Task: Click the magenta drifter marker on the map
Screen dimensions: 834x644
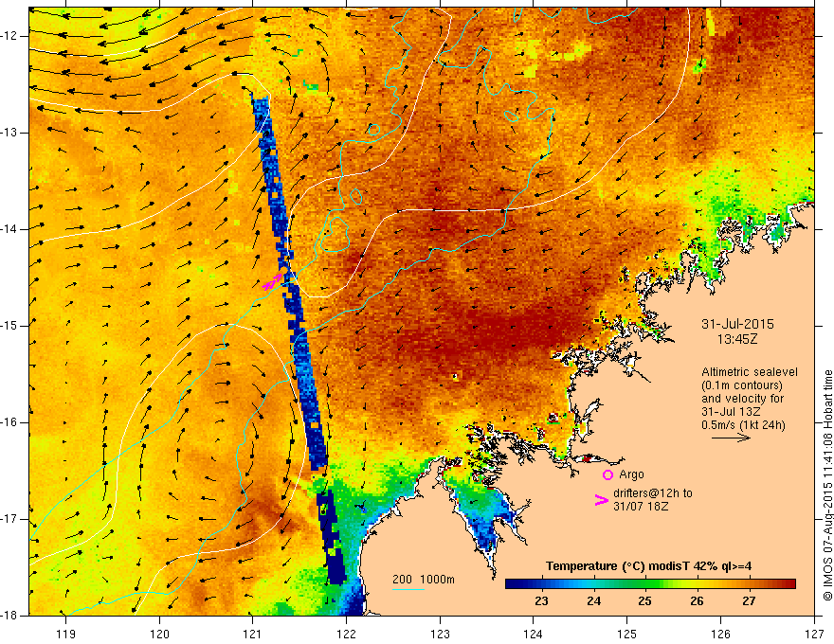Action: tap(272, 282)
